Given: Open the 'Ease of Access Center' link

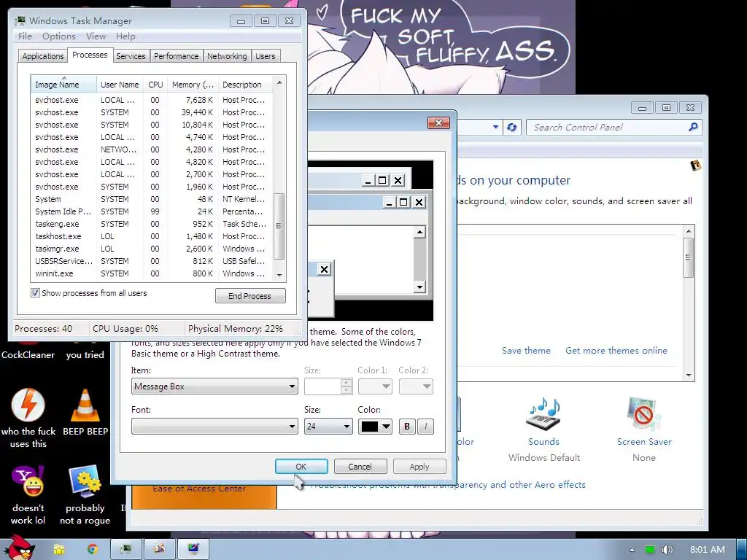Looking at the screenshot, I should click(199, 488).
